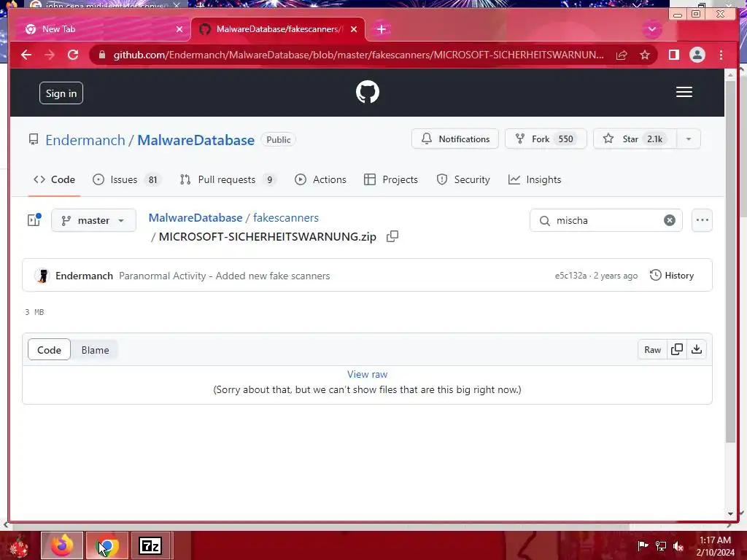Click the browser forward arrow
This screenshot has height=560, width=747.
click(50, 55)
